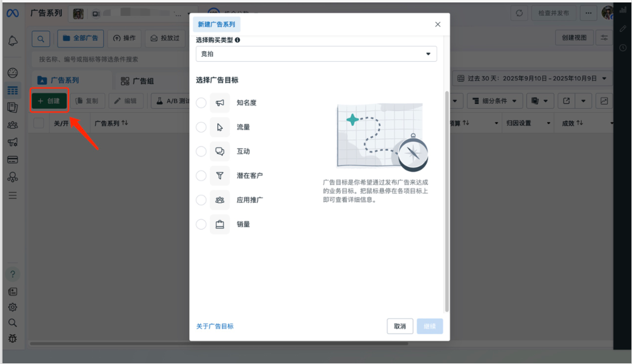Open the 竞拍 purchase type dropdown

(x=316, y=54)
